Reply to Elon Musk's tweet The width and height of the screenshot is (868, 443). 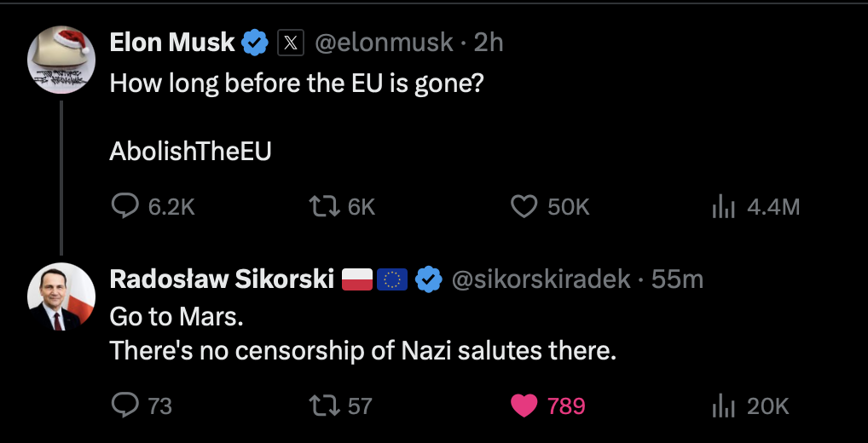[126, 206]
